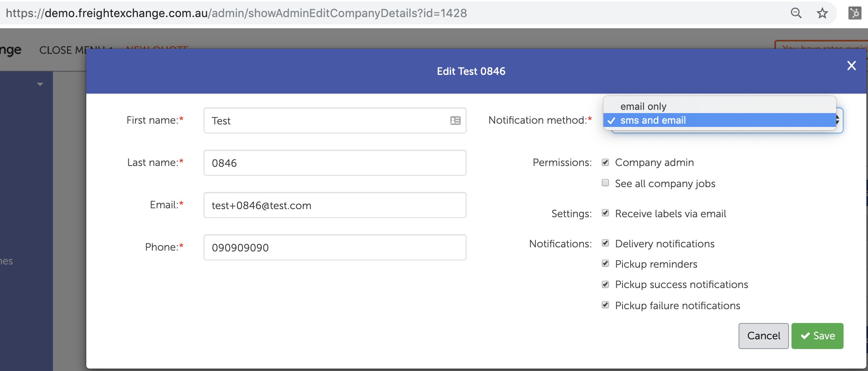Toggle Pickup success notifications
Image resolution: width=868 pixels, height=371 pixels.
(605, 284)
